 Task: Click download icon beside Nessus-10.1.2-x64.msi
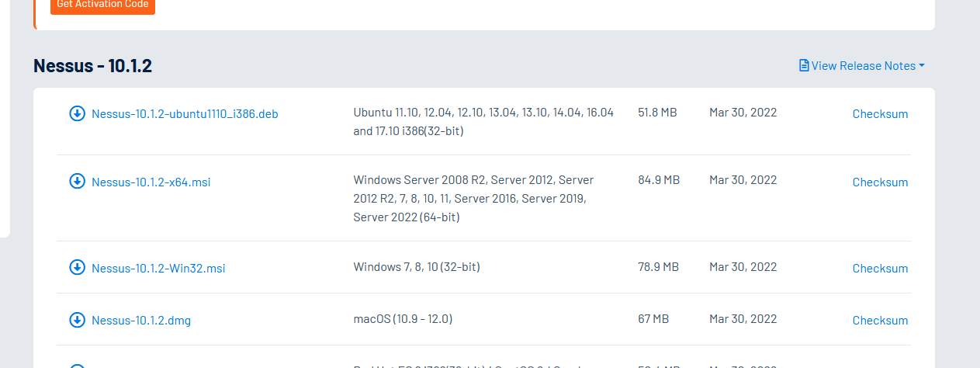tap(77, 181)
